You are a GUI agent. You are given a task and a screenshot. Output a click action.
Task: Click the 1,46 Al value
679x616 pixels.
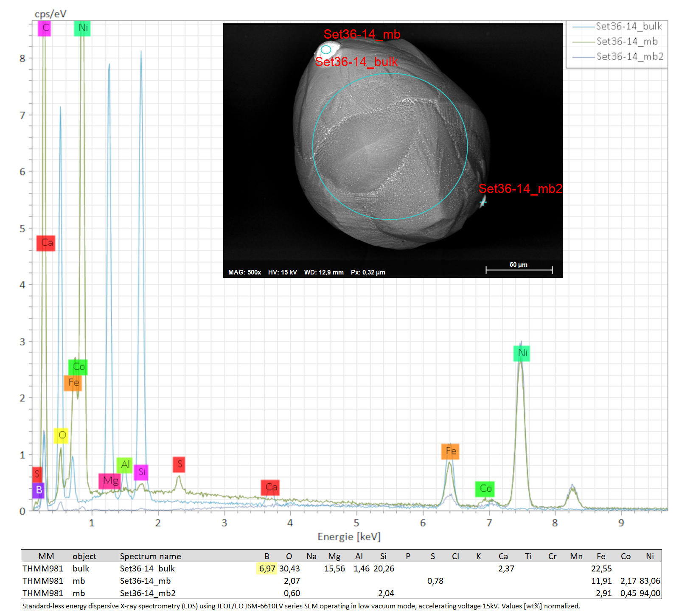[362, 568]
